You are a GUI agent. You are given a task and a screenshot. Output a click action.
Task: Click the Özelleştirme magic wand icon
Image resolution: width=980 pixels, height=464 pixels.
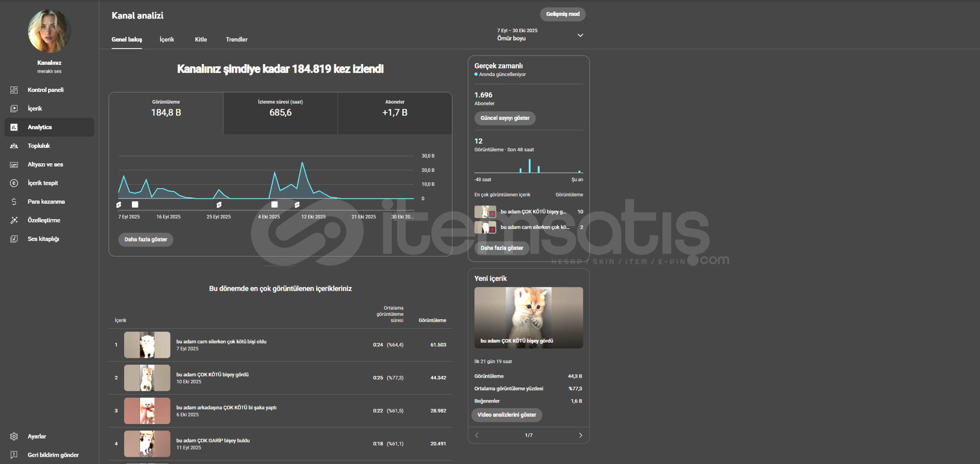click(x=14, y=220)
